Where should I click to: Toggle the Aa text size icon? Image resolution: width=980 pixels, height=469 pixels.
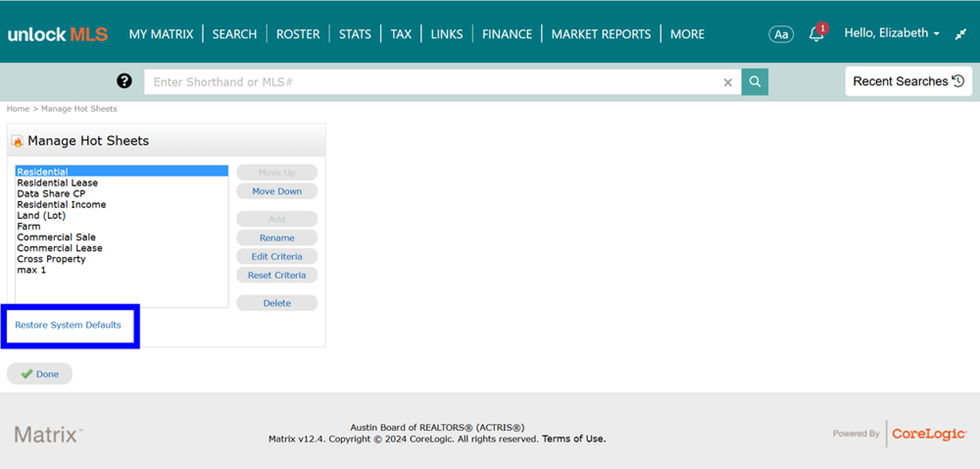tap(781, 34)
